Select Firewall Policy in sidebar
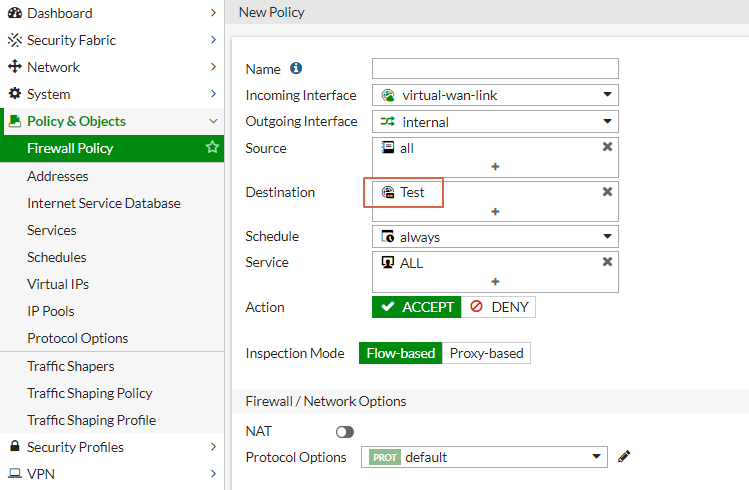 (x=112, y=148)
